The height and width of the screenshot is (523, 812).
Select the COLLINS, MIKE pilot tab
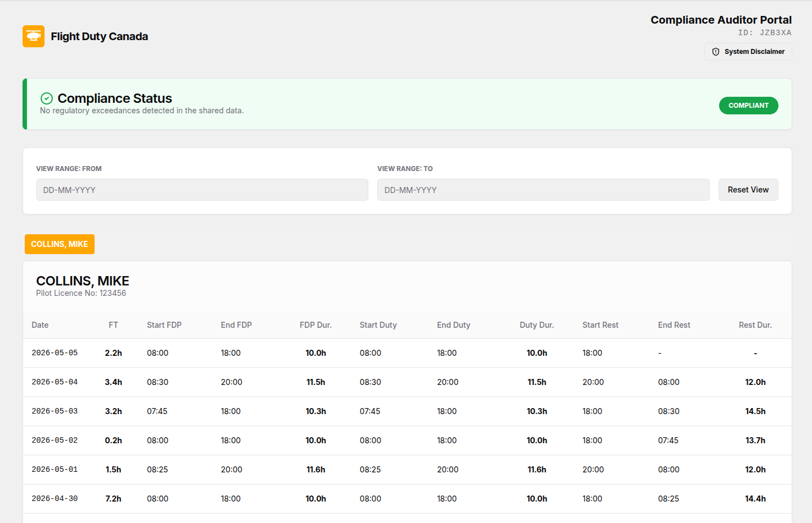[59, 244]
